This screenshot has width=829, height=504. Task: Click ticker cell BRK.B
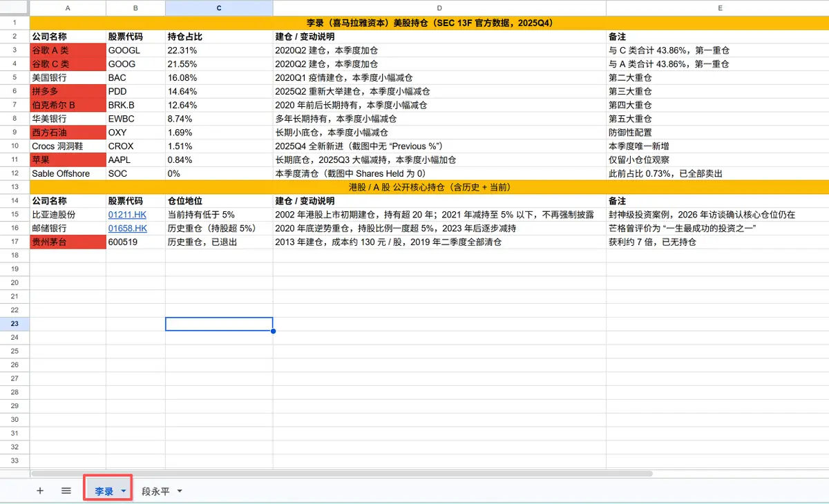135,105
